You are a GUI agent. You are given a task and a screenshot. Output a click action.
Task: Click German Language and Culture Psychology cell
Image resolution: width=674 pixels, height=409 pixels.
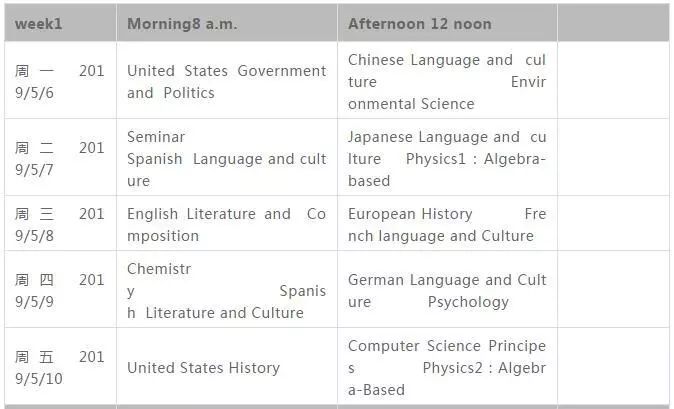tap(447, 289)
